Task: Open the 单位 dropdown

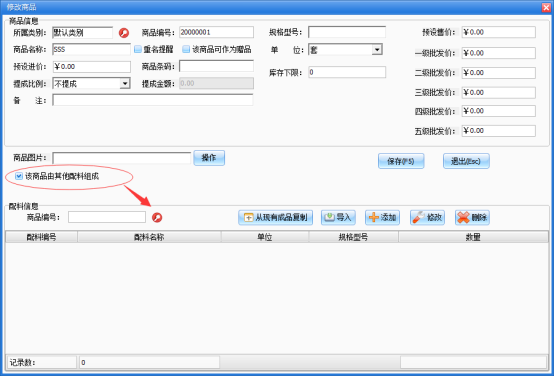Action: pyautogui.click(x=377, y=49)
